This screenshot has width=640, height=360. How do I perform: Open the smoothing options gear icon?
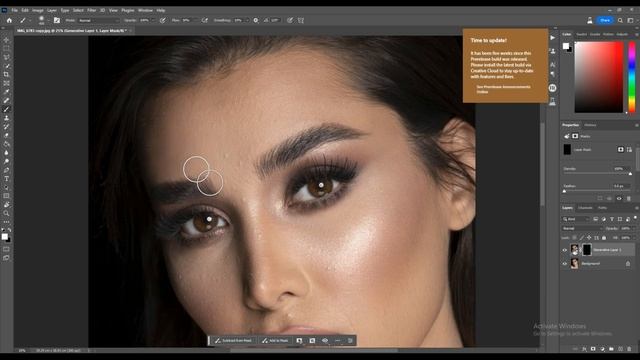[256, 20]
